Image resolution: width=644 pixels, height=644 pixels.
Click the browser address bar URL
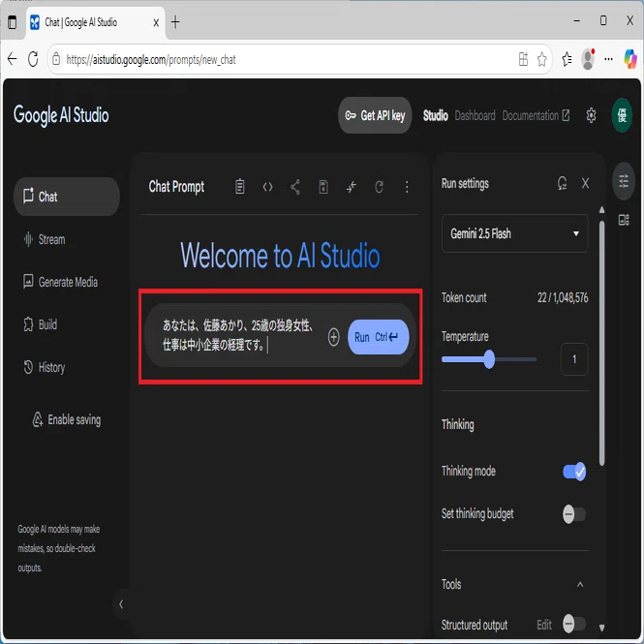click(151, 60)
